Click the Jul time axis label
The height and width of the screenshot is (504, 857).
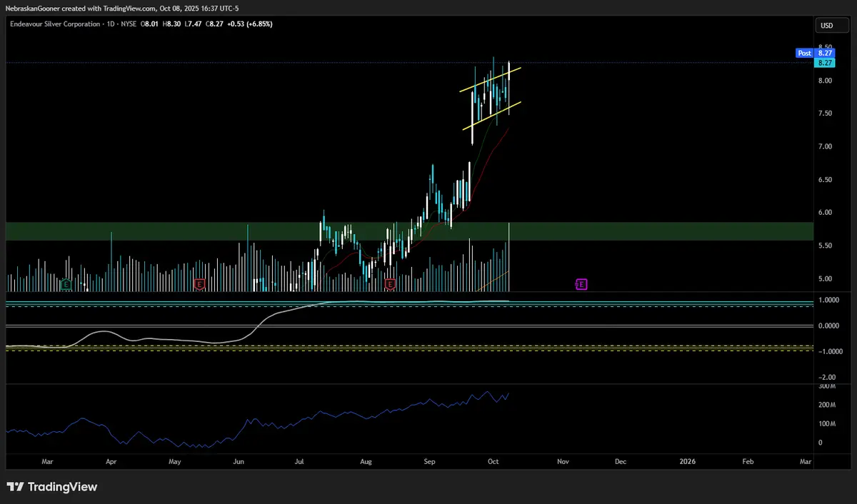click(x=301, y=462)
